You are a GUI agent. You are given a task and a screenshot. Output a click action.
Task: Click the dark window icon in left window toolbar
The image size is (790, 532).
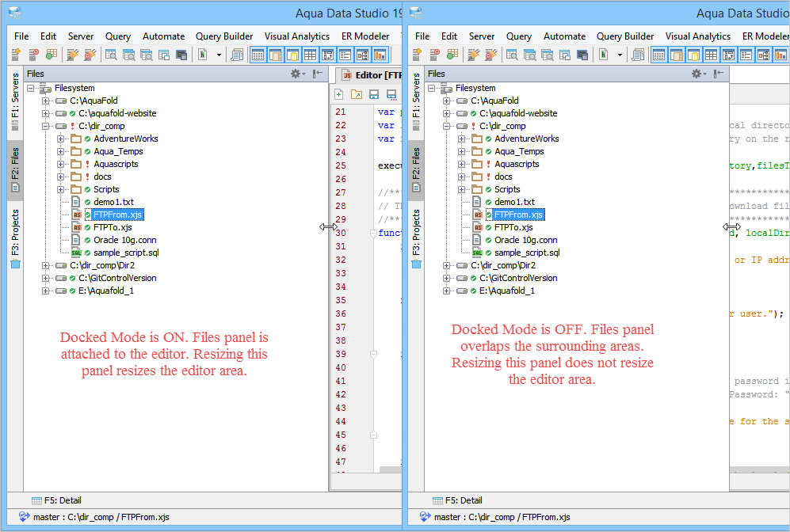(x=181, y=55)
